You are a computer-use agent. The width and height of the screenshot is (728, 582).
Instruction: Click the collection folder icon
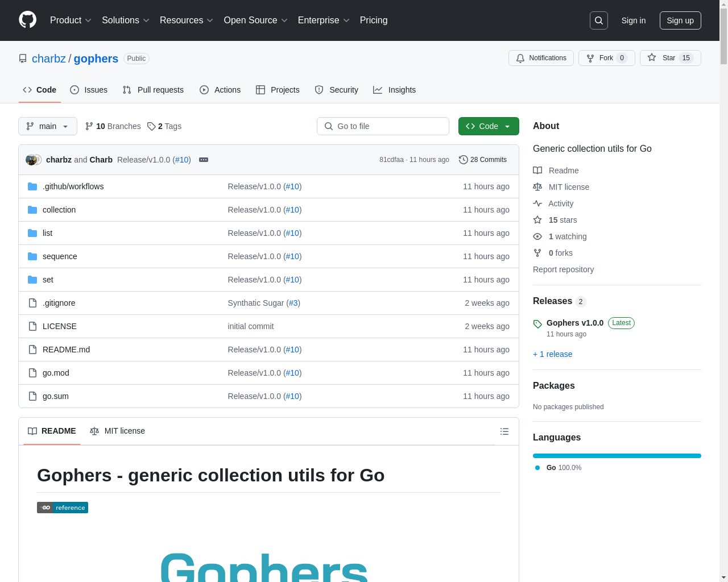(32, 210)
